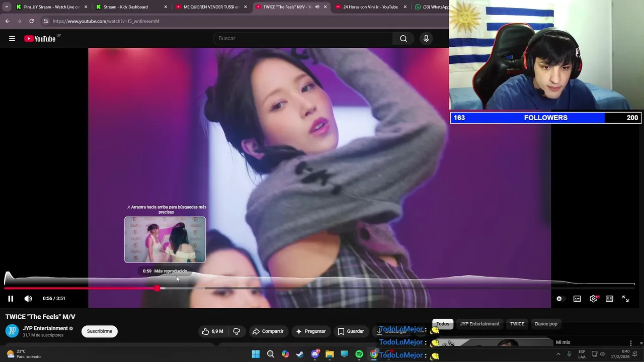Screen dimensions: 644x362
Task: Click the 0:59 seek preview thumbnail
Action: pyautogui.click(x=165, y=240)
